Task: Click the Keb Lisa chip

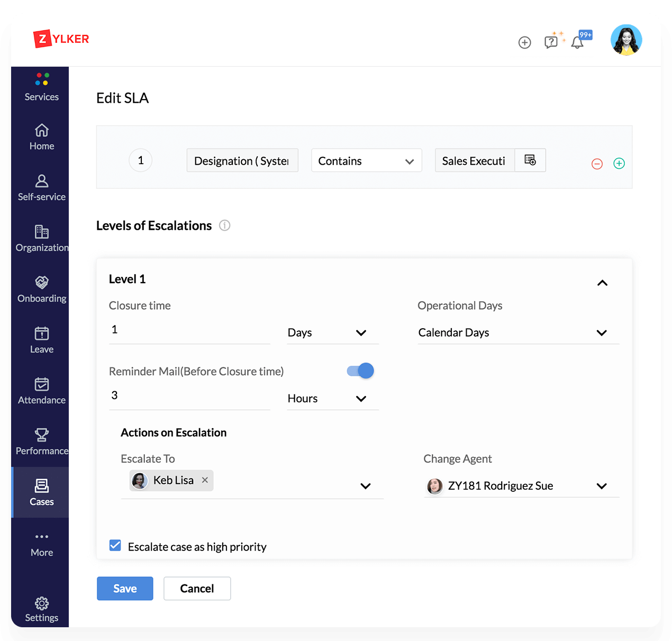Action: [171, 481]
